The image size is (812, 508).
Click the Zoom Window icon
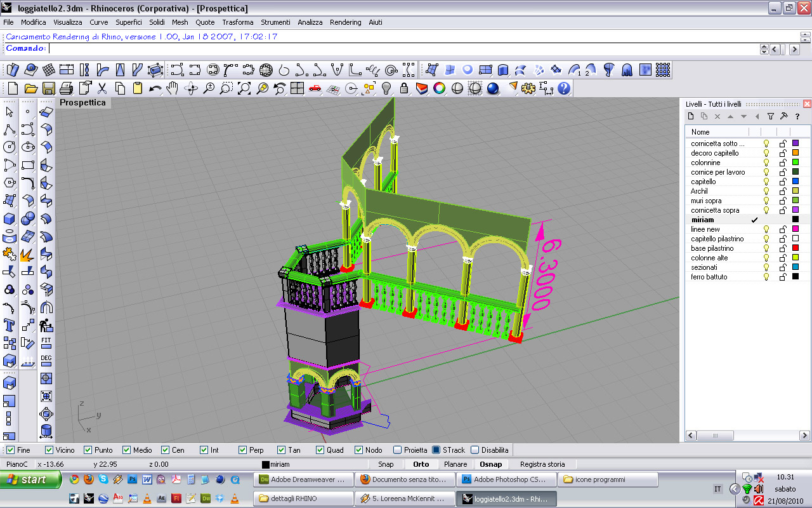click(226, 88)
